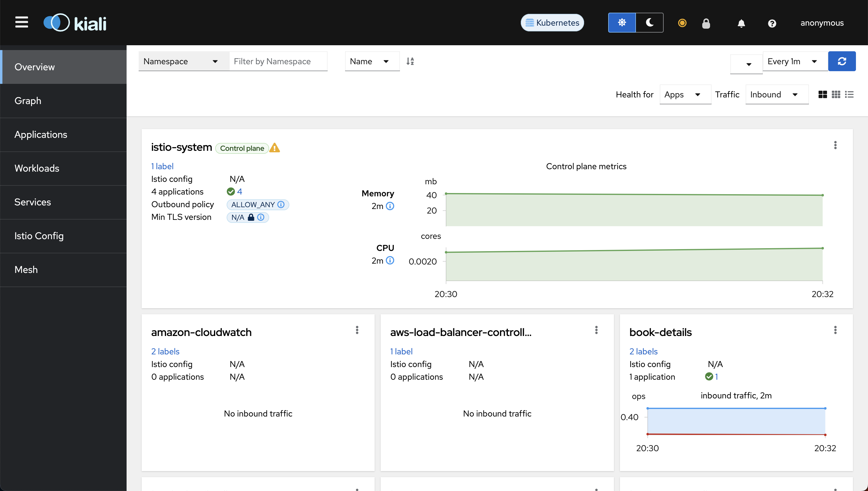Click the mTLS lock icon in header

pos(706,23)
